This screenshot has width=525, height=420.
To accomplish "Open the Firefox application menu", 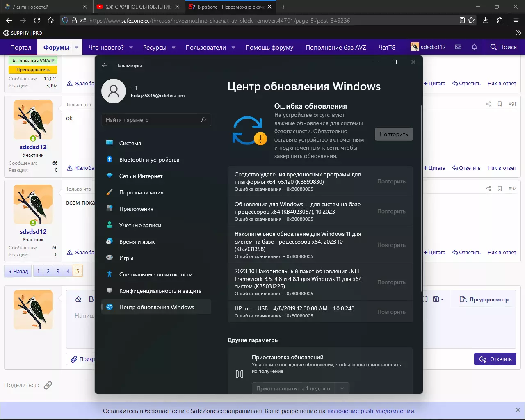I will click(x=516, y=20).
